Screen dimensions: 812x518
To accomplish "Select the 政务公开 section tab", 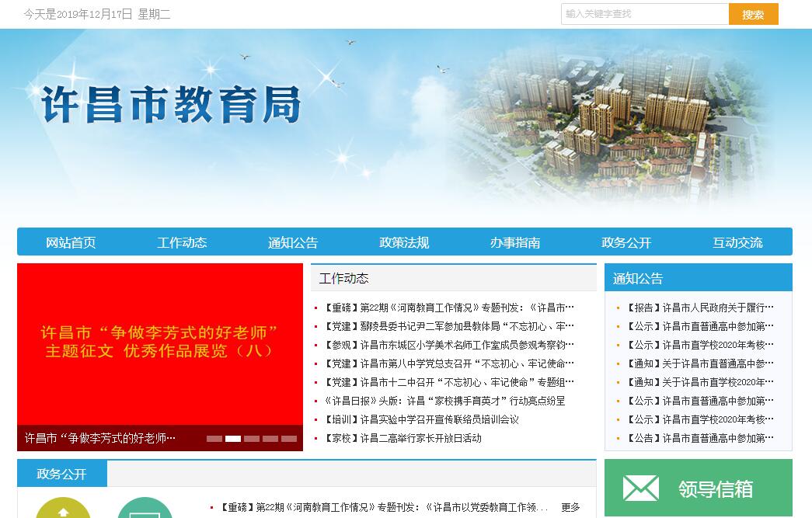I will tap(62, 474).
